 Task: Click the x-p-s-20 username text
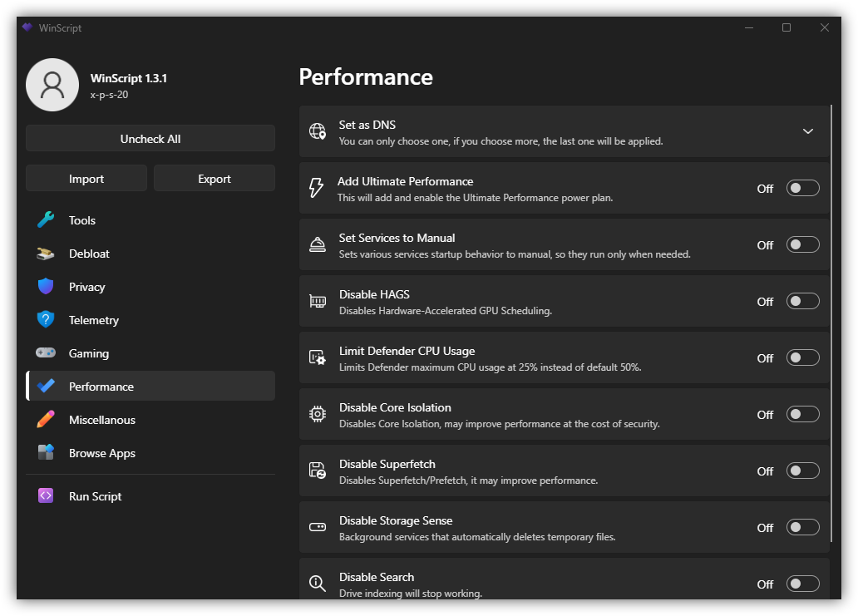click(x=110, y=95)
